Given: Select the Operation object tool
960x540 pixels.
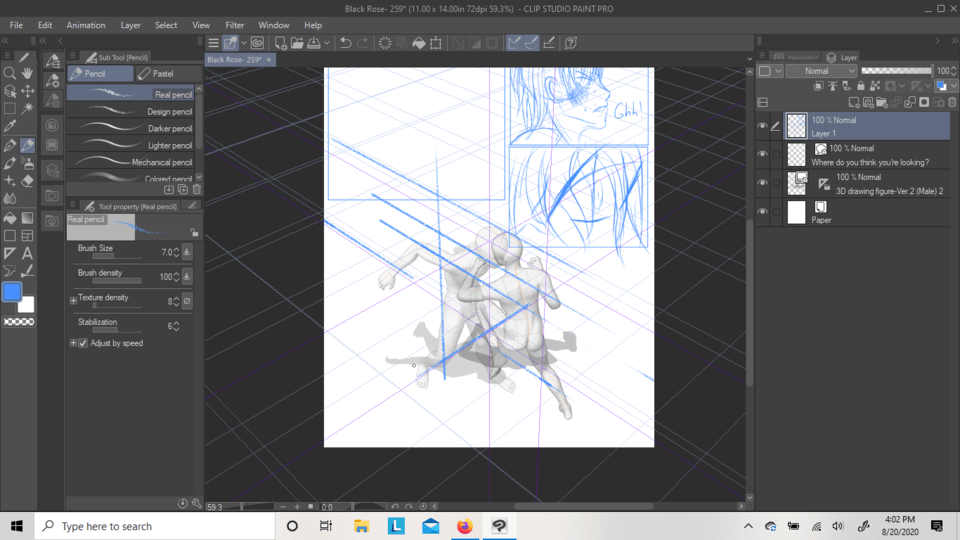Looking at the screenshot, I should (x=10, y=91).
